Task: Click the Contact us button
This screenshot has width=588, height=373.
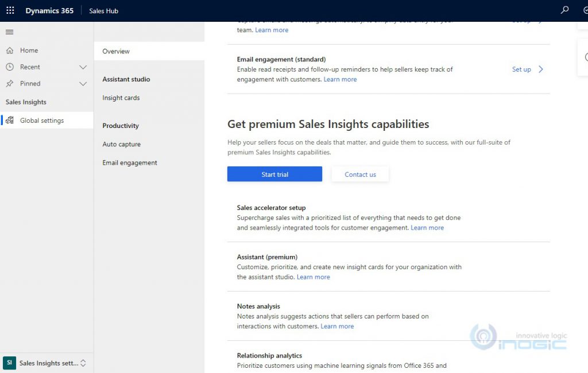Action: 360,174
